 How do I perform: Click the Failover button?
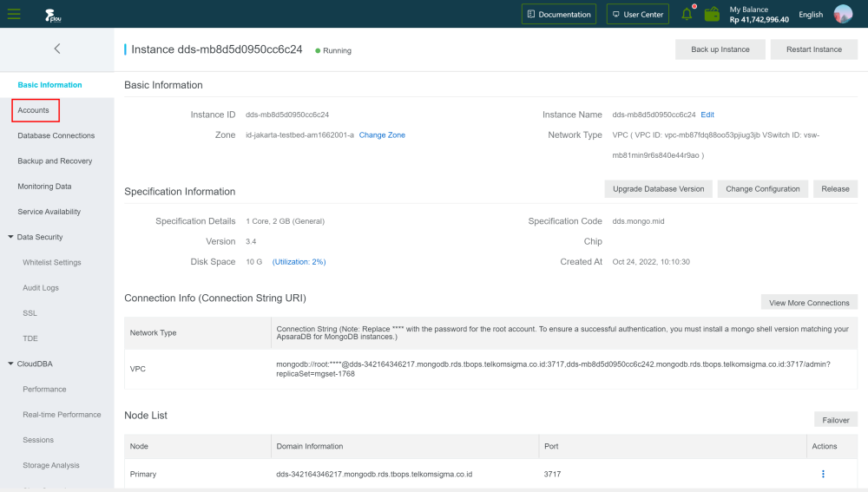(x=835, y=420)
